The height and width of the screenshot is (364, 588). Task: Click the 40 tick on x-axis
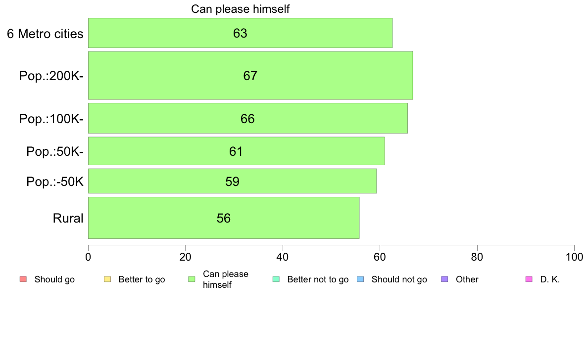pyautogui.click(x=283, y=257)
